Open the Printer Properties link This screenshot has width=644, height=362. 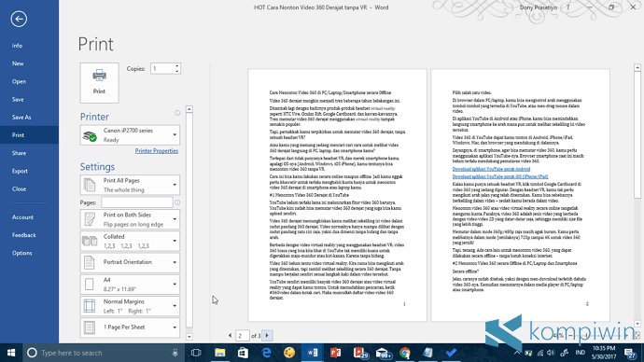[157, 151]
